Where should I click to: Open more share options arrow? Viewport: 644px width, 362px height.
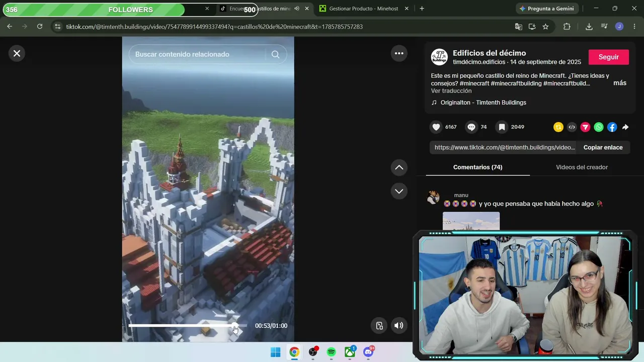(625, 127)
